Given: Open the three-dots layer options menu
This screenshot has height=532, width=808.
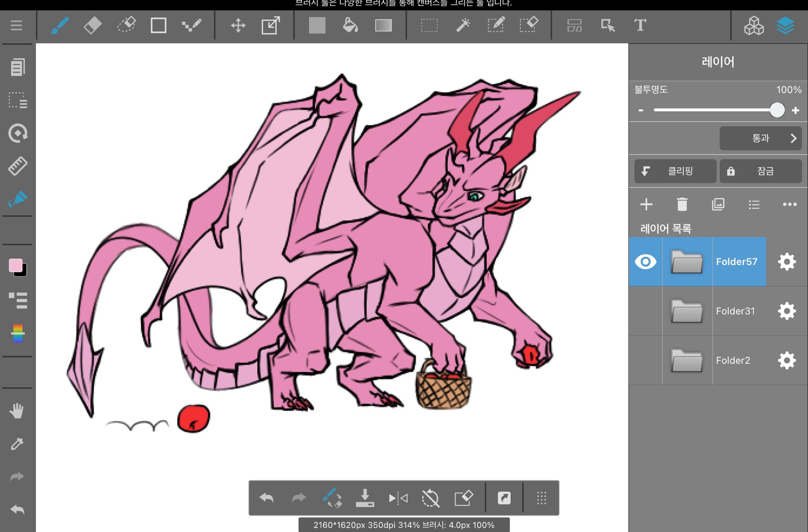Looking at the screenshot, I should pos(789,204).
